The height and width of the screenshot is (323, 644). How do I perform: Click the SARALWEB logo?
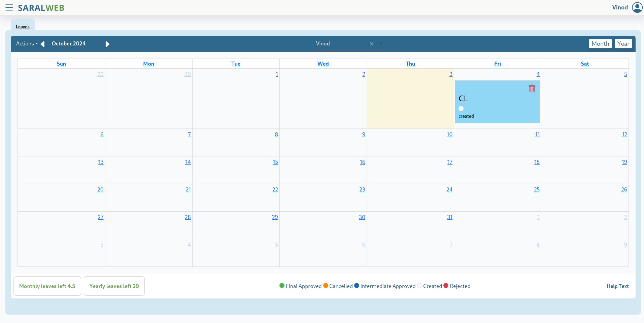[41, 8]
